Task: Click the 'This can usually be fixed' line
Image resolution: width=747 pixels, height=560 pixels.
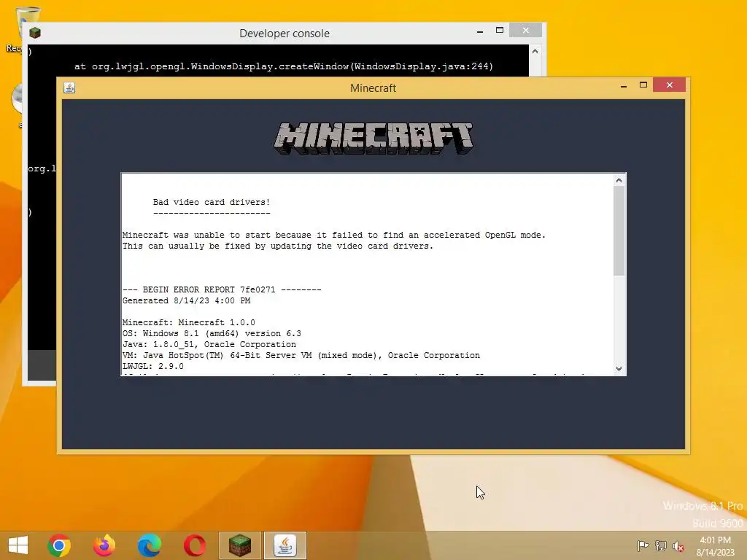Action: coord(278,246)
